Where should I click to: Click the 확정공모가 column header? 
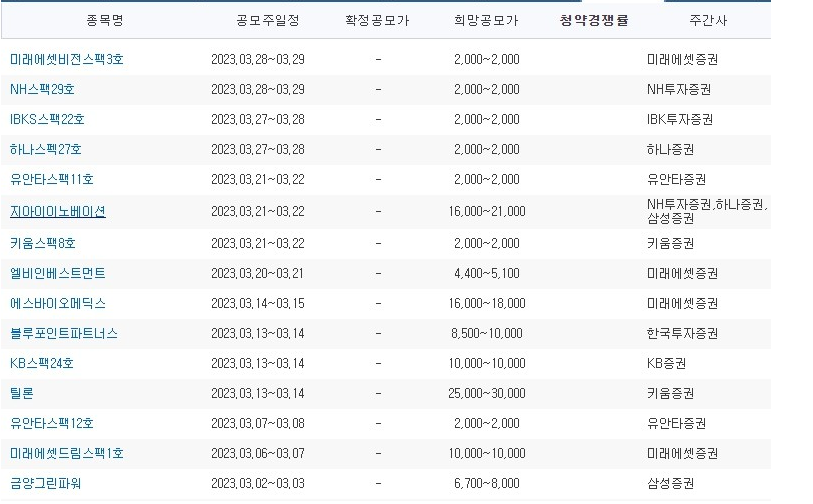point(377,21)
